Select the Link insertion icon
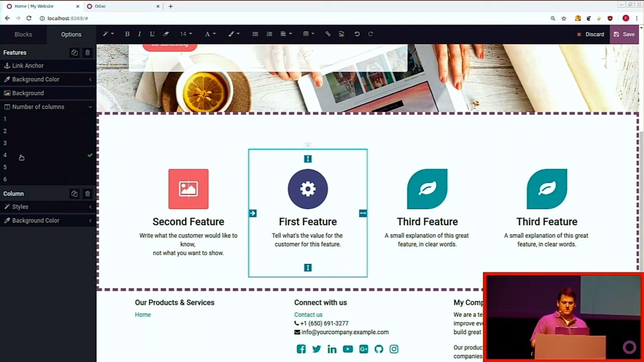This screenshot has width=644, height=362. 327,34
